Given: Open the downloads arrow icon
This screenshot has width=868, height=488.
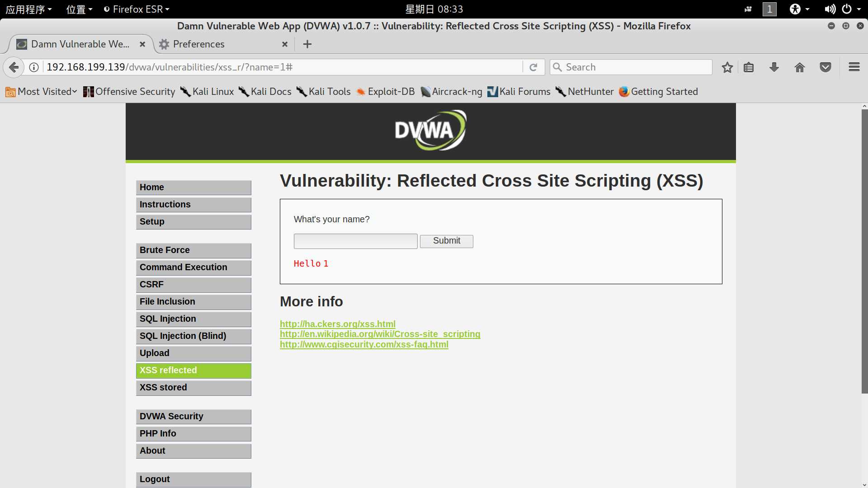Looking at the screenshot, I should [774, 67].
